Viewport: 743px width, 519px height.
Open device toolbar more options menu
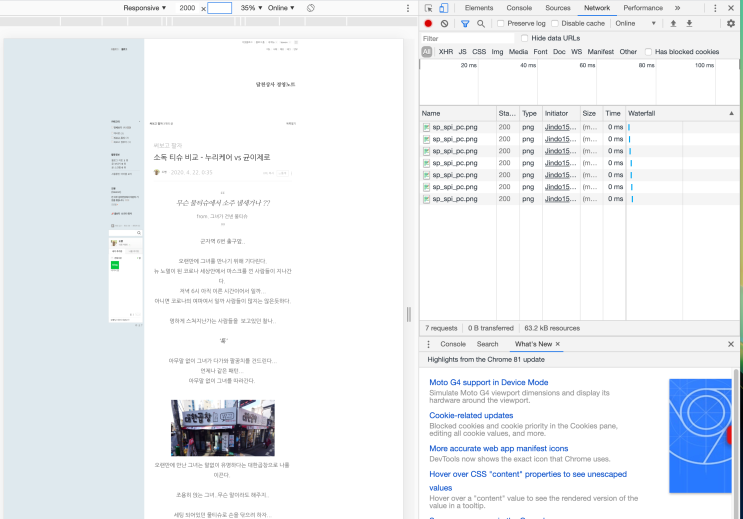(408, 8)
